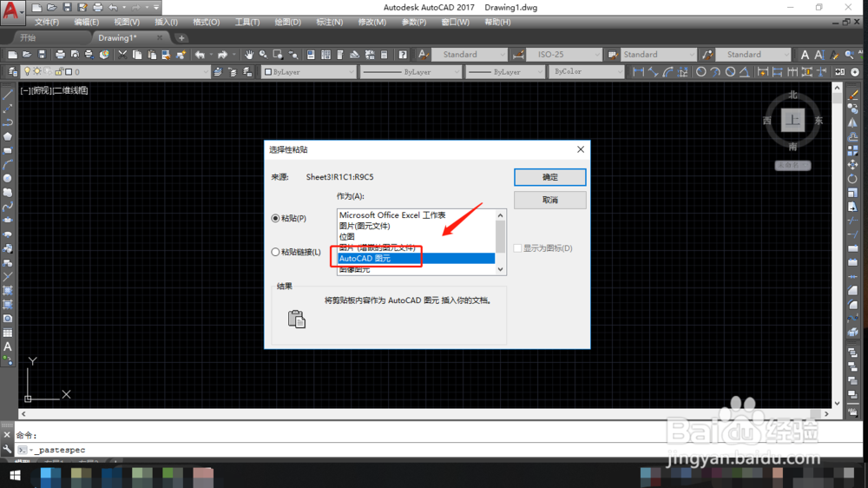This screenshot has width=868, height=488.
Task: Click the Redo arrow in standard toolbar
Action: (222, 55)
